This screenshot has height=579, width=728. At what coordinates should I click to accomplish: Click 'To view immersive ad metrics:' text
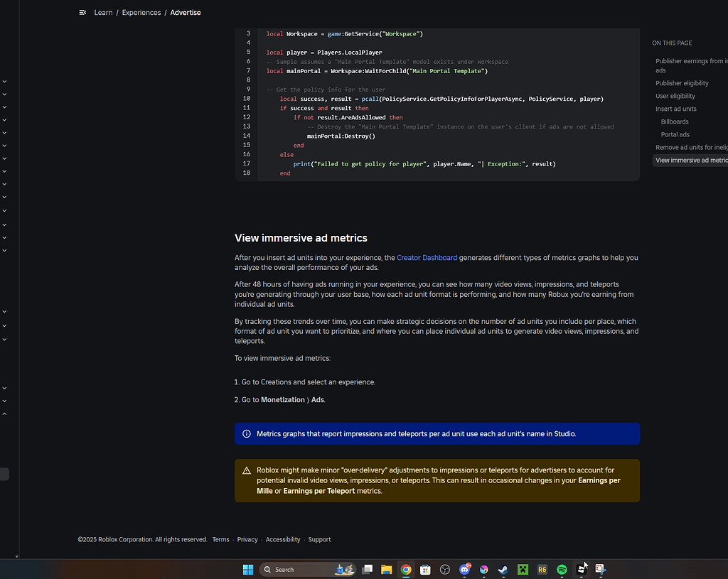[282, 358]
